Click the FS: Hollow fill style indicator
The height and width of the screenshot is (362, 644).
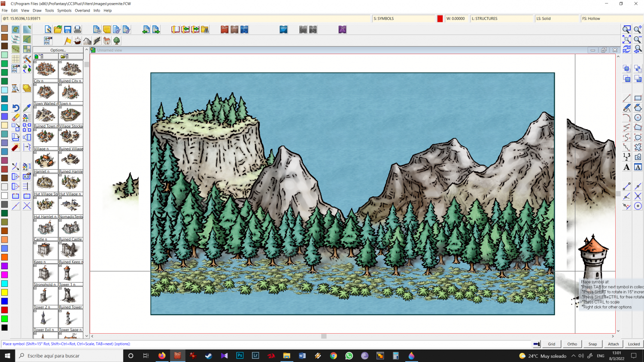pyautogui.click(x=612, y=18)
